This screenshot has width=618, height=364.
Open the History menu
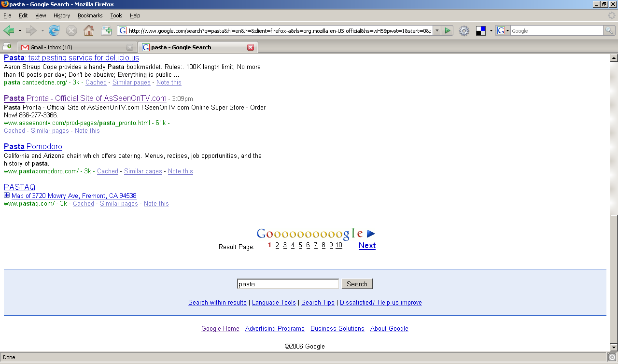62,15
